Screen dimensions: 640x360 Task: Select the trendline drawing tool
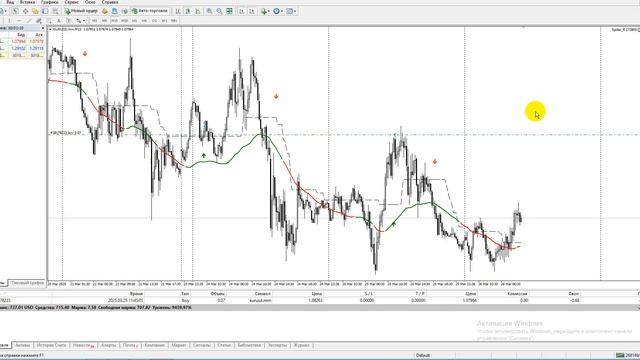pos(29,20)
